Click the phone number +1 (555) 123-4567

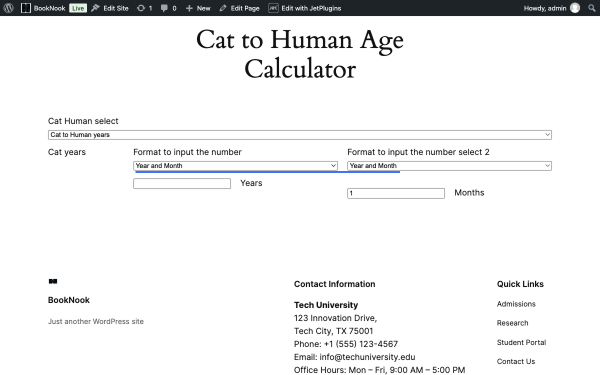[x=361, y=344]
